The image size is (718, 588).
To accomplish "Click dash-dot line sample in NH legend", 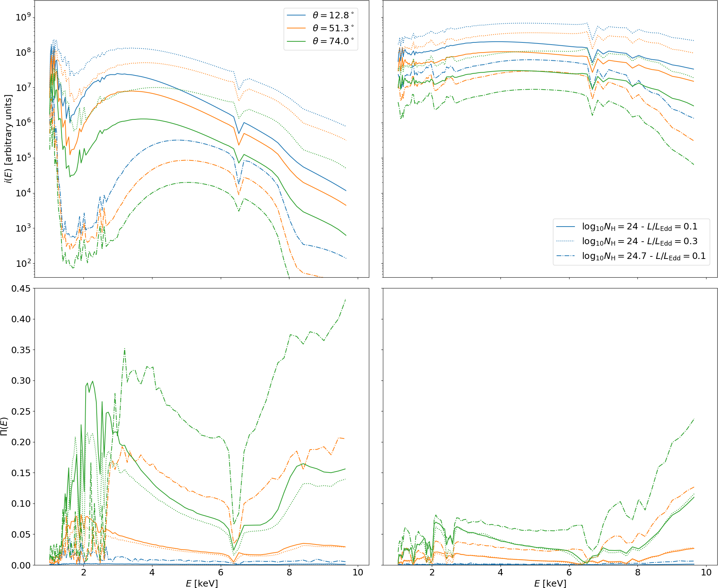I will point(566,256).
